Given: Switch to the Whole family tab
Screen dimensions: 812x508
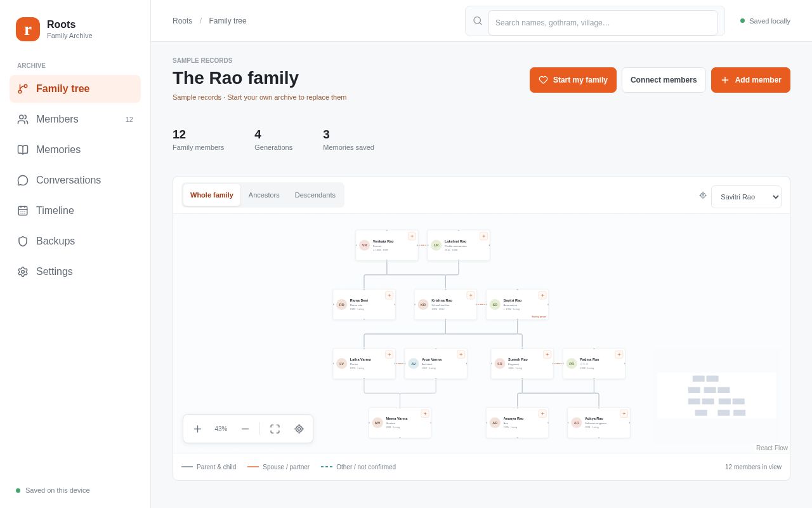Looking at the screenshot, I should pyautogui.click(x=212, y=195).
